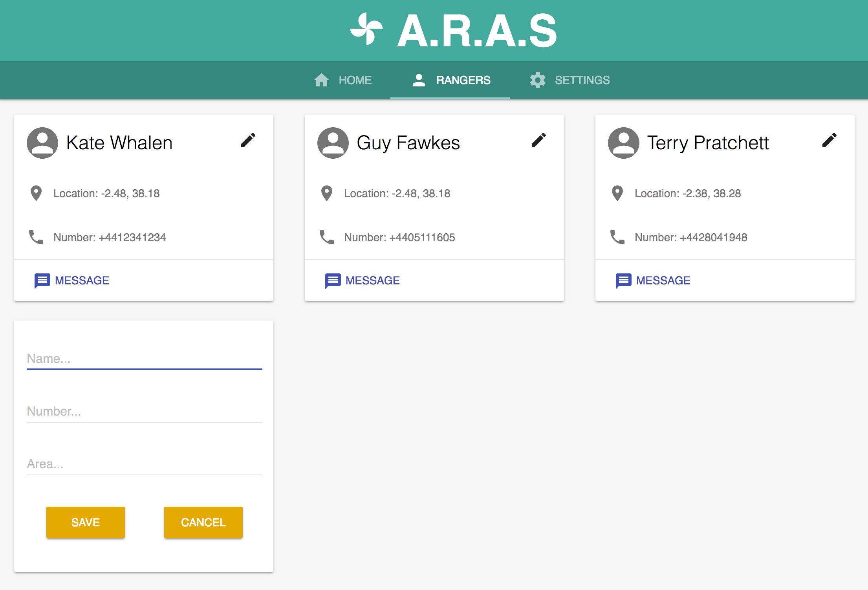868x590 pixels.
Task: Click location pin icon on Kate Whalen card
Action: tap(36, 193)
